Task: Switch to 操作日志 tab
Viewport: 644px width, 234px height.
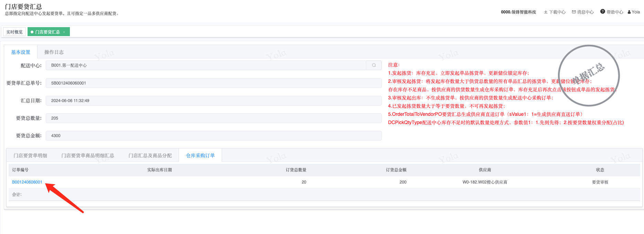Action: [x=54, y=52]
